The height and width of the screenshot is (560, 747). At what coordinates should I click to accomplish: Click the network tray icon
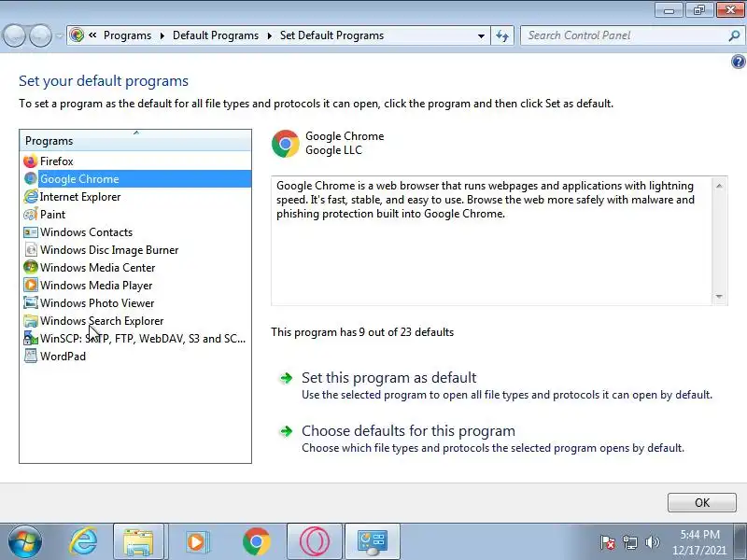[x=629, y=542]
